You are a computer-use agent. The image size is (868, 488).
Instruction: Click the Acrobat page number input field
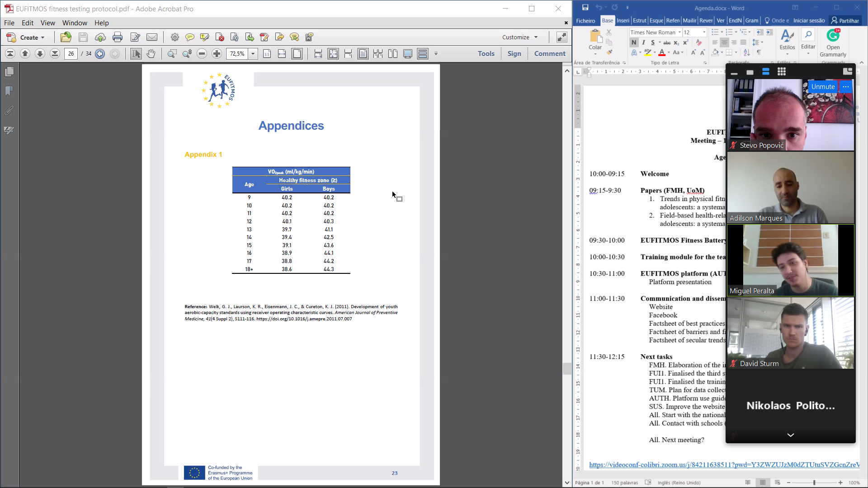tap(71, 54)
